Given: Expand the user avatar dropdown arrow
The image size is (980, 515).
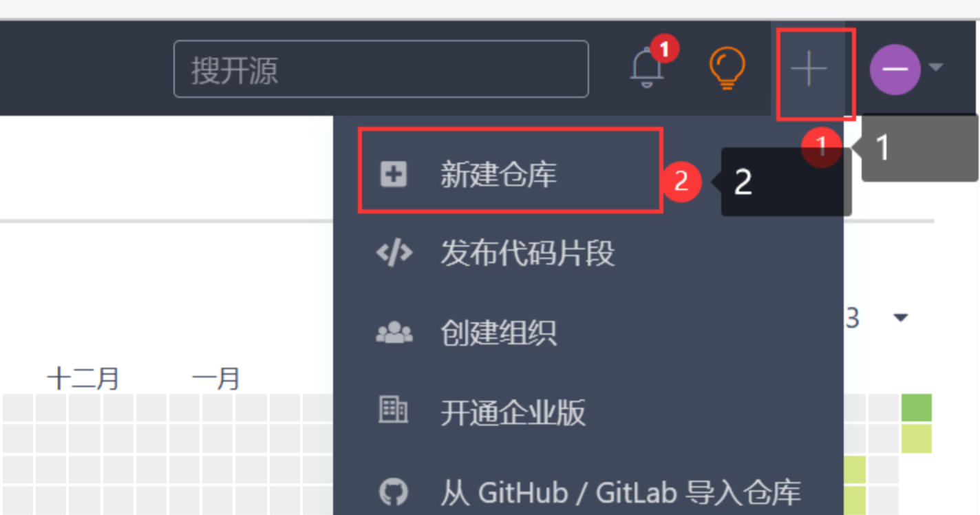Looking at the screenshot, I should [935, 67].
